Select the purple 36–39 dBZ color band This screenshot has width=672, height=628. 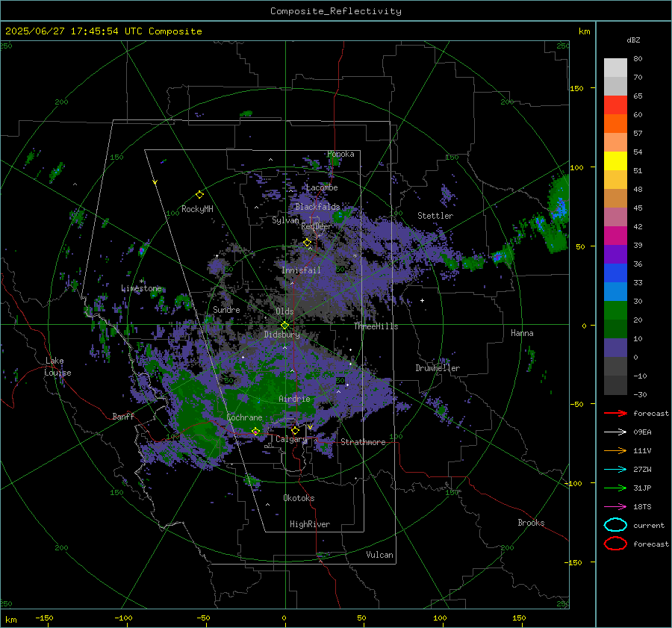(x=615, y=254)
